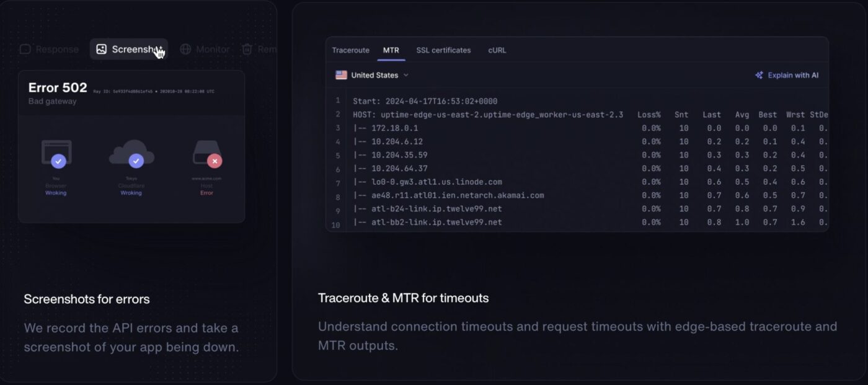
Task: Open the SSL certificates tab
Action: (x=443, y=50)
